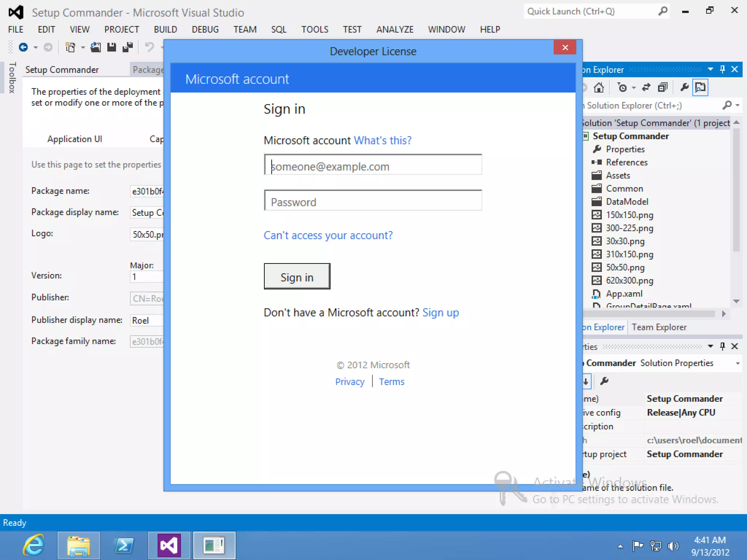The height and width of the screenshot is (560, 747).
Task: Click the Collapse All icon in Solution Explorer
Action: coord(662,87)
